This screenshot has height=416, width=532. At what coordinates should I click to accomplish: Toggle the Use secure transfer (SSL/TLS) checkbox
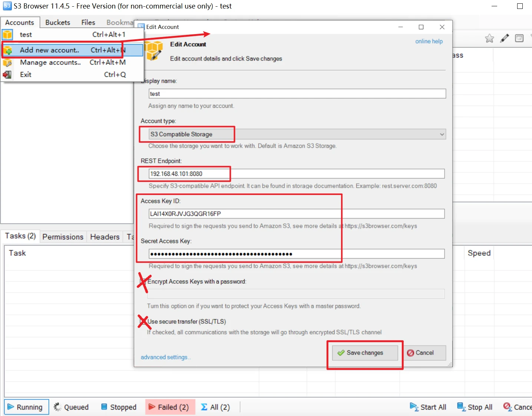143,321
